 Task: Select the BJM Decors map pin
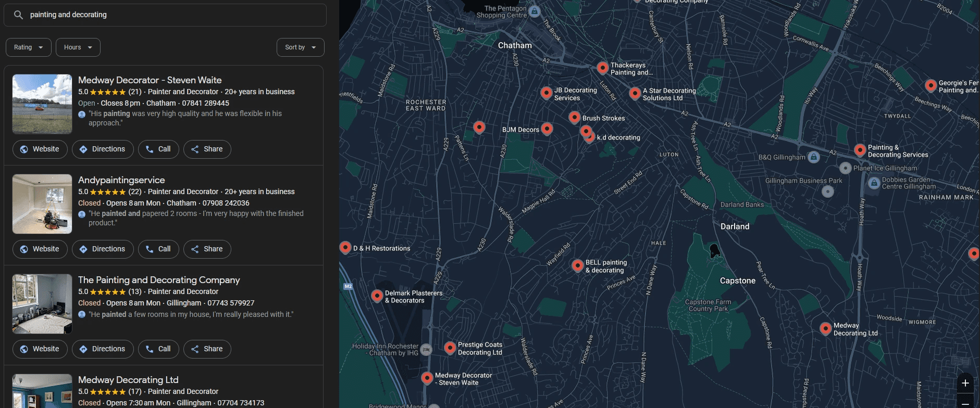(547, 128)
